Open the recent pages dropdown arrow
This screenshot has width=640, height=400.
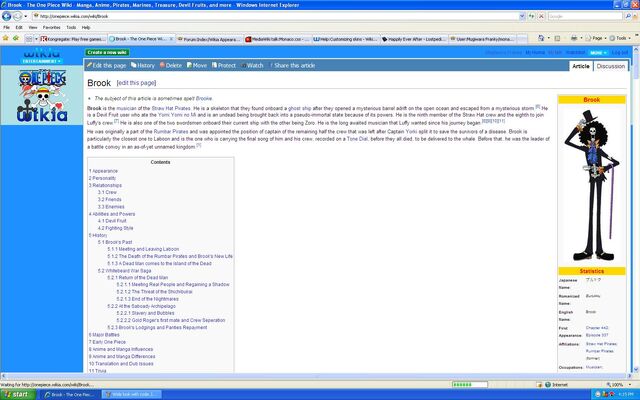pos(26,16)
